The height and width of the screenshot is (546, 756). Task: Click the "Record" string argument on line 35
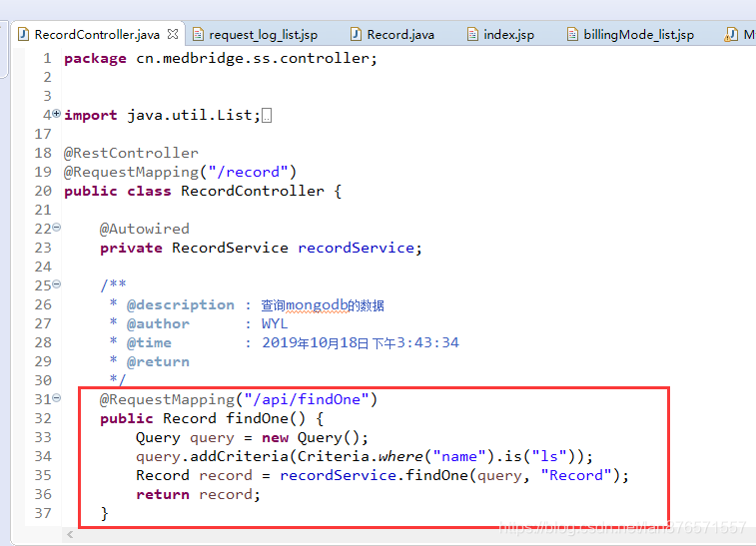tap(575, 476)
